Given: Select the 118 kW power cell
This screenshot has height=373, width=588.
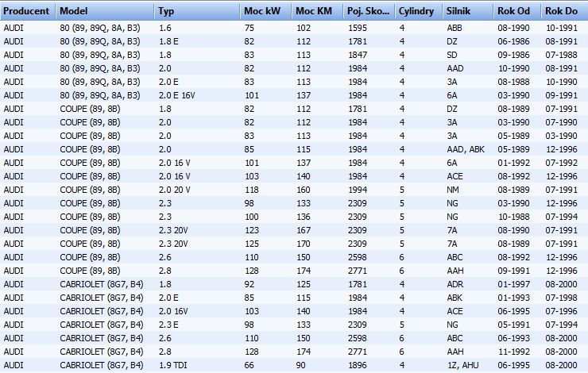Looking at the screenshot, I should 252,190.
